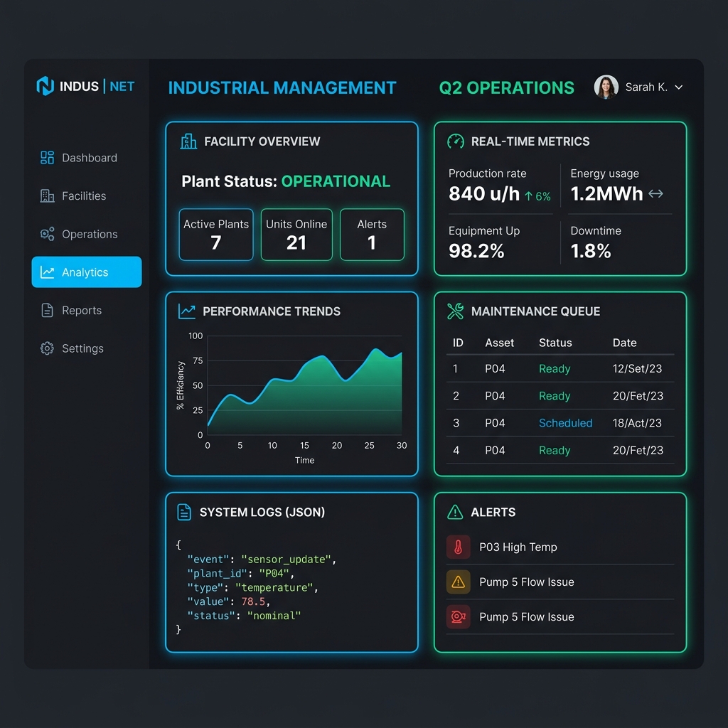Click the Sarah K. profile avatar
Screen dimensions: 728x728
[606, 86]
